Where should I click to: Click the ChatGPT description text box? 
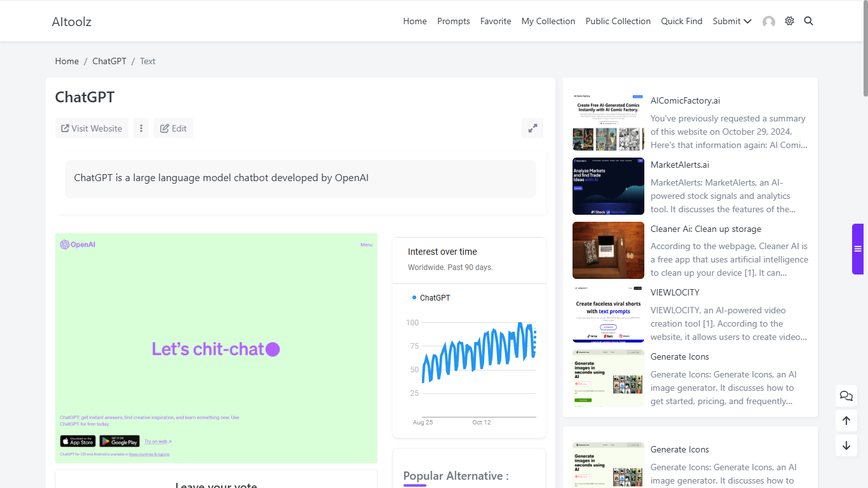tap(301, 179)
